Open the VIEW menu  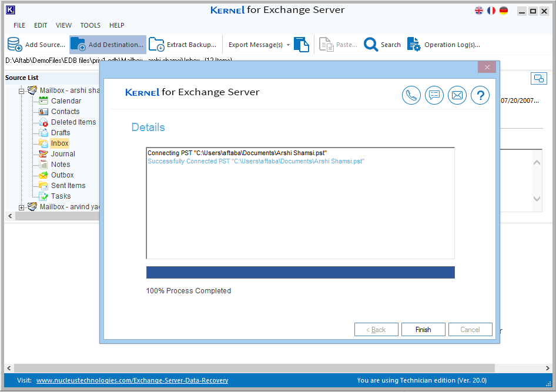(63, 25)
